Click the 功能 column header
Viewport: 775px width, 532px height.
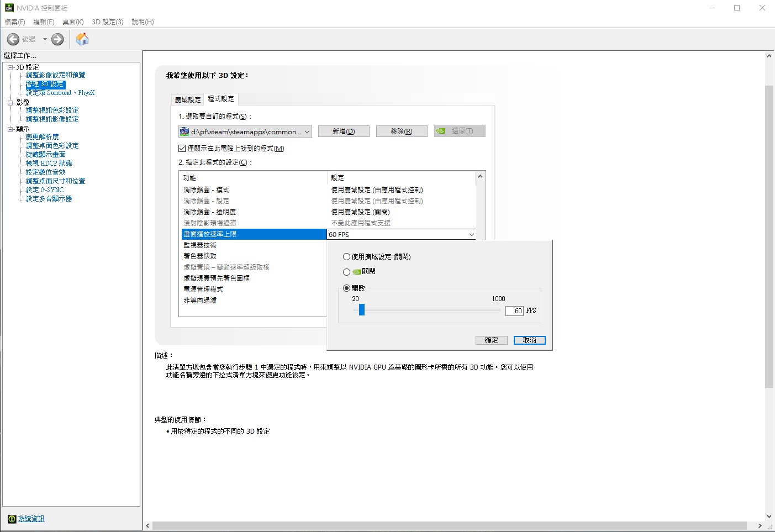pos(254,178)
